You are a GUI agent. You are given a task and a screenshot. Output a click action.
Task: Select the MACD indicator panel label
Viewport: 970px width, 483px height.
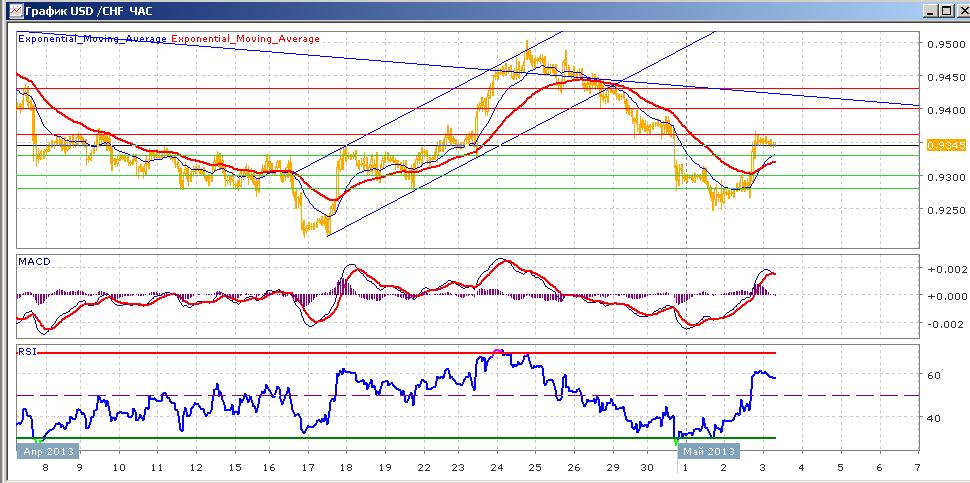pyautogui.click(x=34, y=262)
